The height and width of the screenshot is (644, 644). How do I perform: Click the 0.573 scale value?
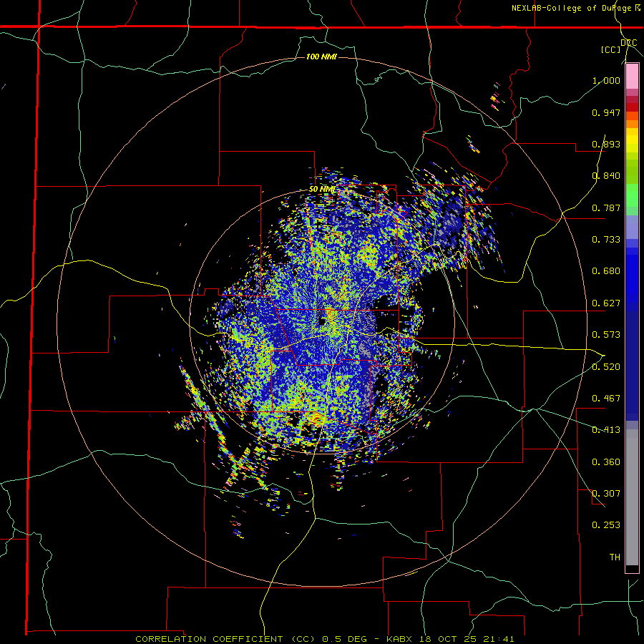606,335
